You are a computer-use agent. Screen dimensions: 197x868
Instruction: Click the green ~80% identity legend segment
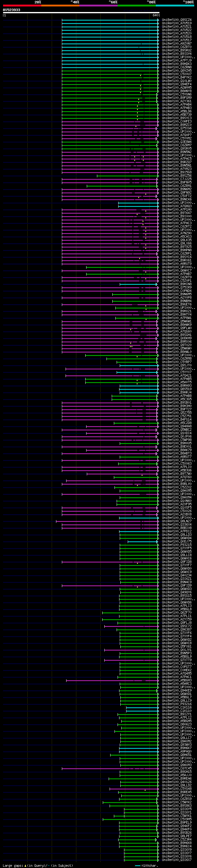point(137,6)
